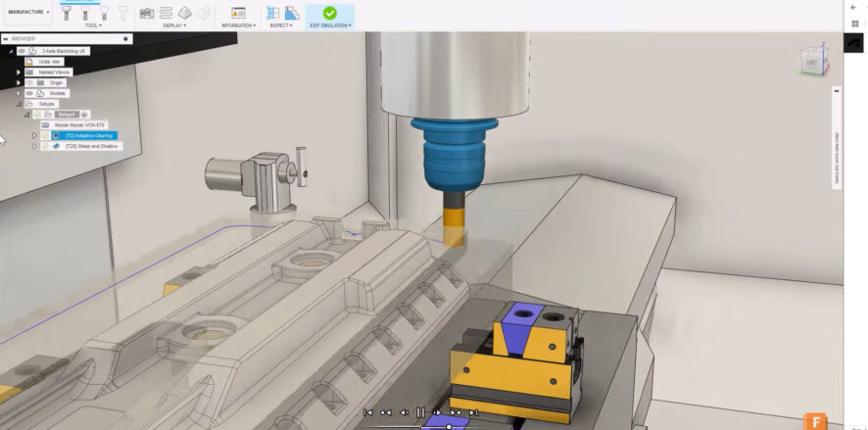Open the TOOL dropdown menu
Screen dimensions: 868x430
(92, 25)
